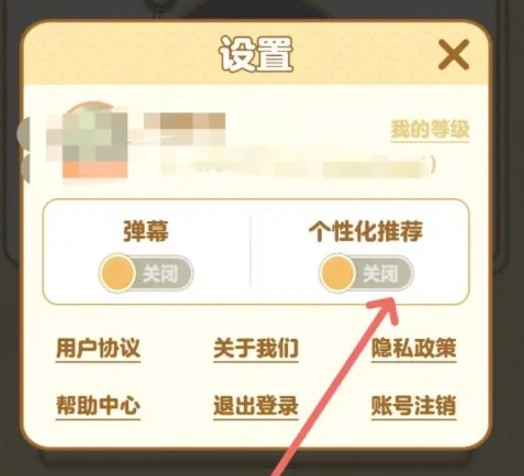This screenshot has height=476, width=524.
Task: Click 关闭 text on 个性化推荐 switch
Action: pyautogui.click(x=381, y=274)
